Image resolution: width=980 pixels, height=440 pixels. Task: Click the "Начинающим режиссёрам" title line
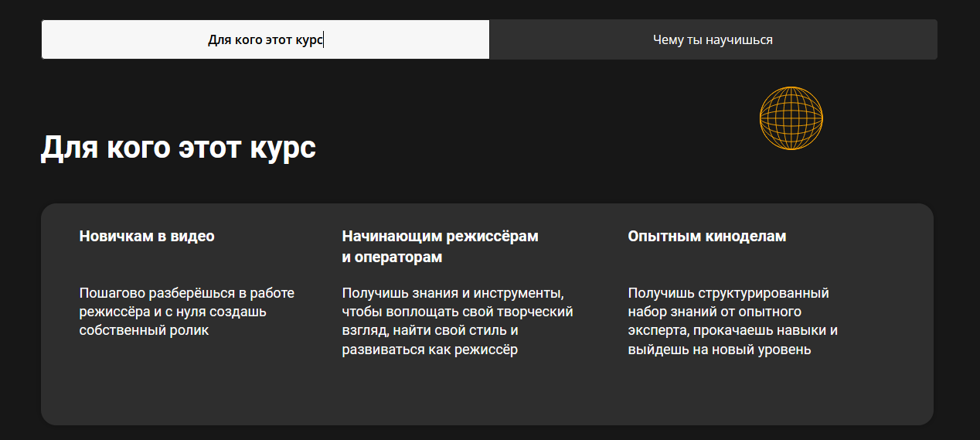(x=440, y=237)
